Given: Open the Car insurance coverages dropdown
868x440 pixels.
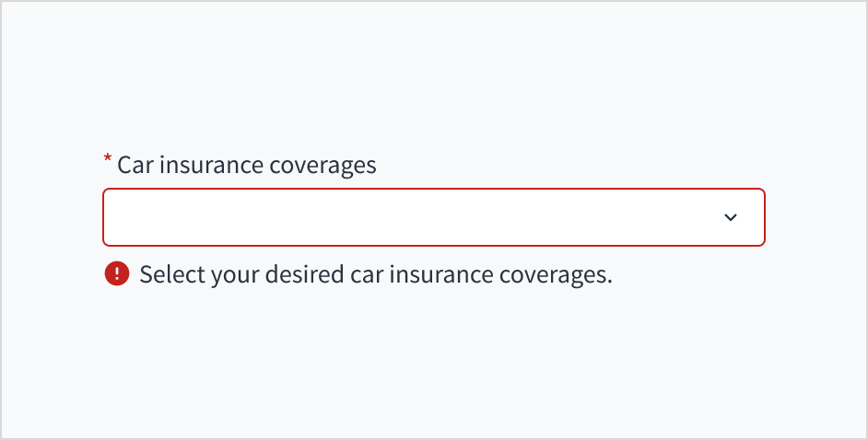Looking at the screenshot, I should pos(433,217).
